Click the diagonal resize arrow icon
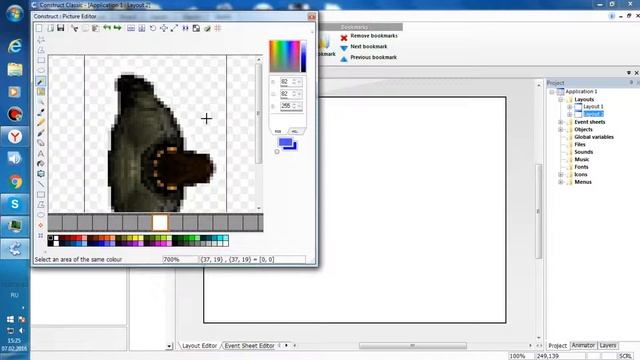The height and width of the screenshot is (360, 640). [174, 28]
